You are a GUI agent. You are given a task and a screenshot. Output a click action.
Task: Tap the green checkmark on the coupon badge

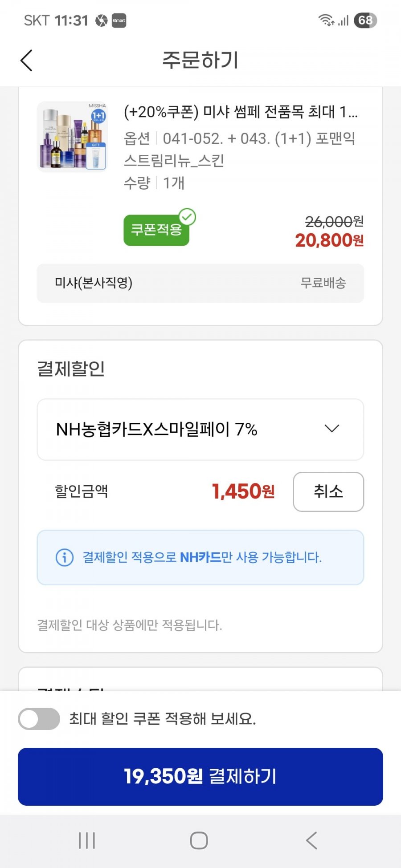point(188,217)
